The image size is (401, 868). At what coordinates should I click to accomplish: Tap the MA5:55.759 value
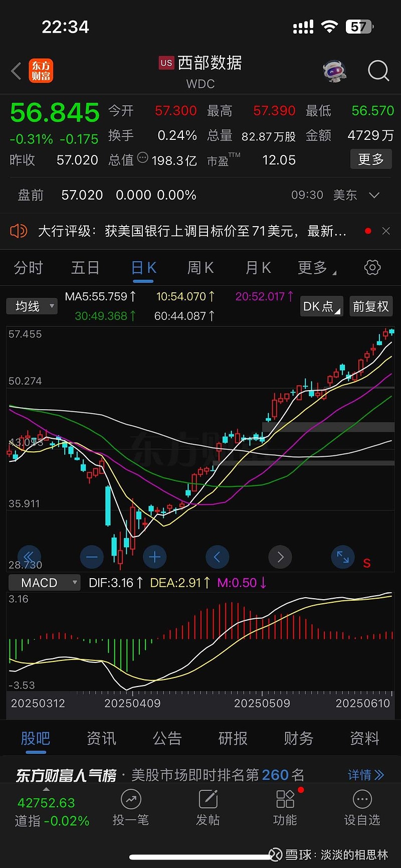coord(100,296)
